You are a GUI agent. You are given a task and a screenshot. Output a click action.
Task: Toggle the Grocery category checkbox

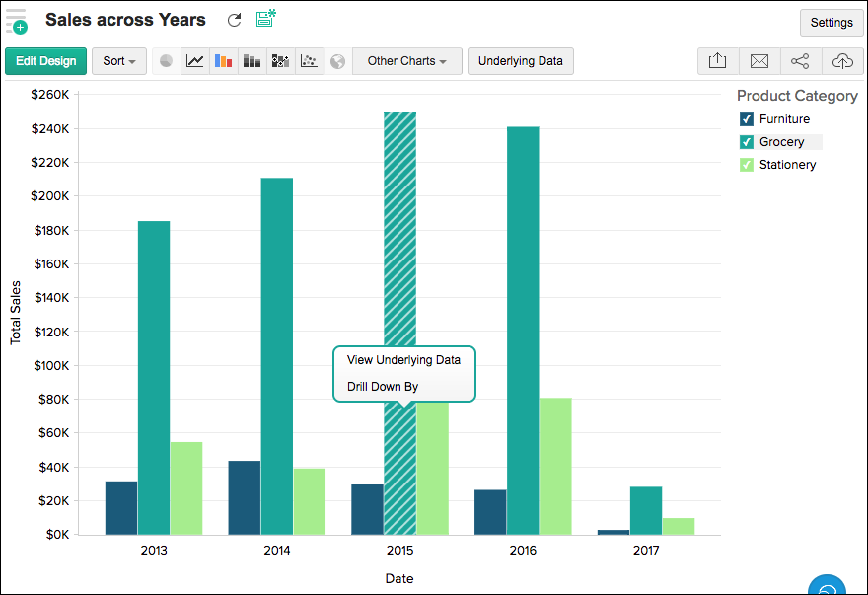click(x=747, y=142)
